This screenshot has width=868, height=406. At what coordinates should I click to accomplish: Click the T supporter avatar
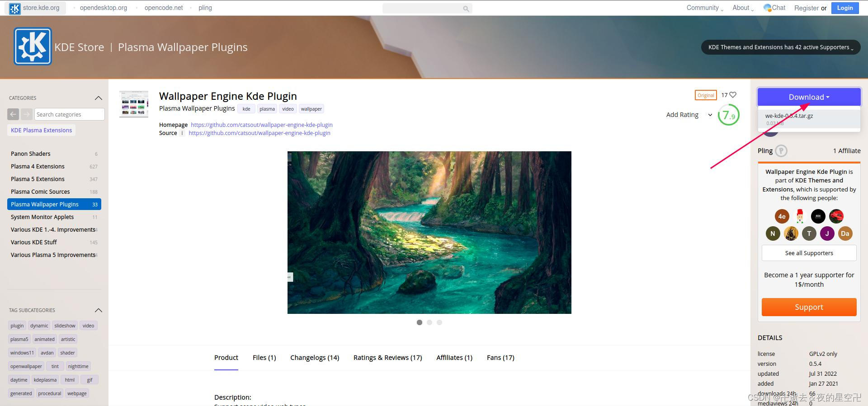(x=809, y=233)
